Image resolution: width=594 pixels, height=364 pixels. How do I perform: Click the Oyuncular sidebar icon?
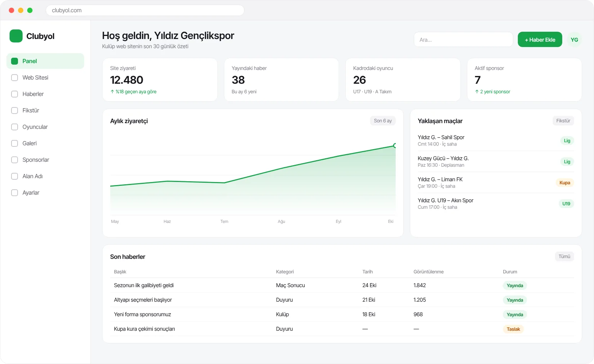click(x=15, y=127)
